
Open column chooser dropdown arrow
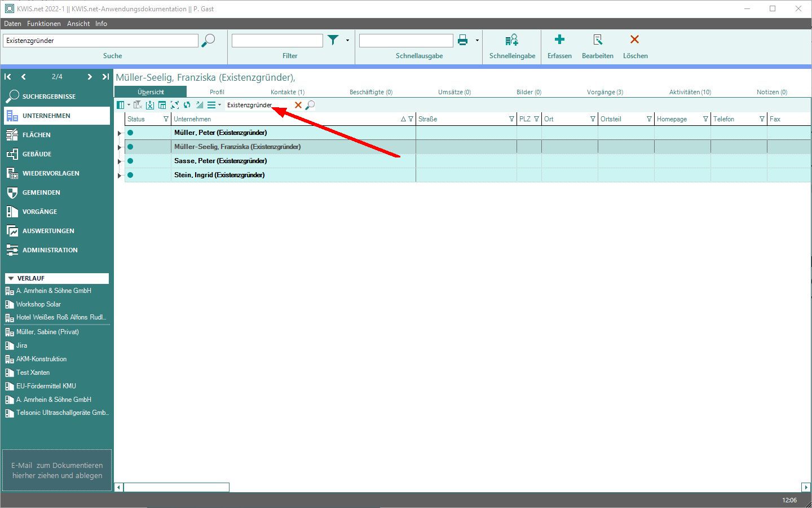(x=129, y=105)
